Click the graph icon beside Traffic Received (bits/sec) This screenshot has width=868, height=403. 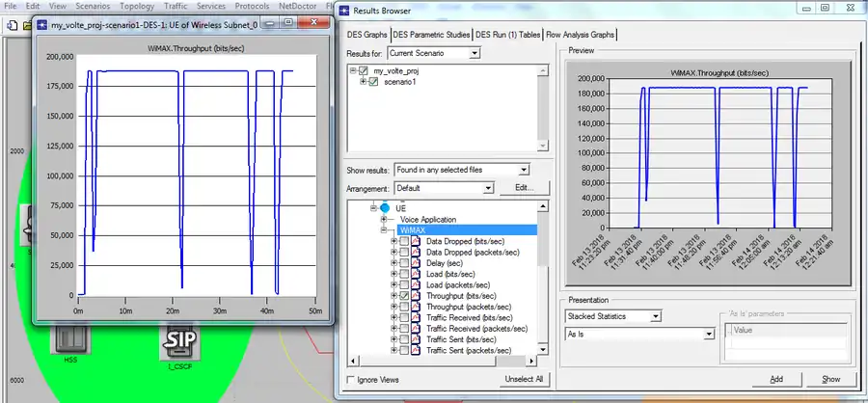(x=416, y=318)
